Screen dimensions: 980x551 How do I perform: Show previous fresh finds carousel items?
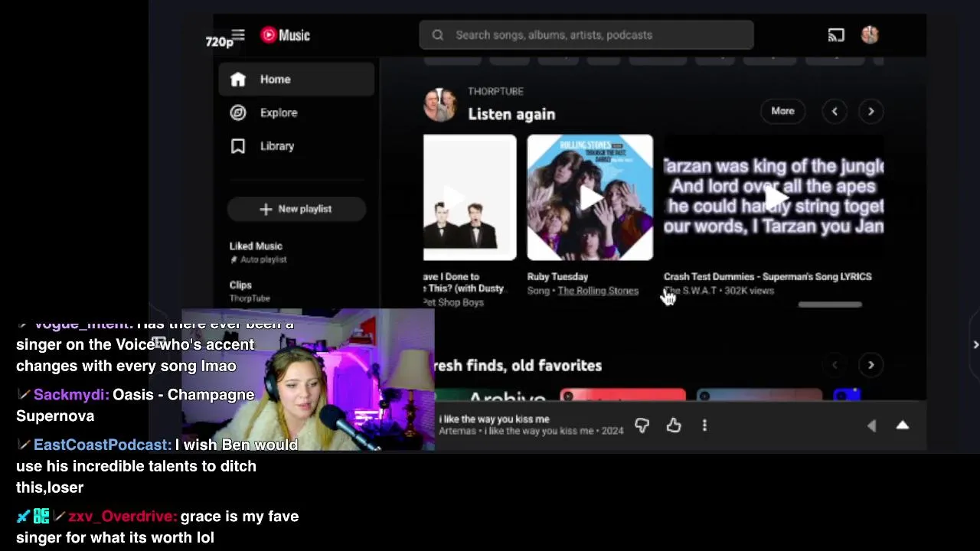tap(835, 365)
